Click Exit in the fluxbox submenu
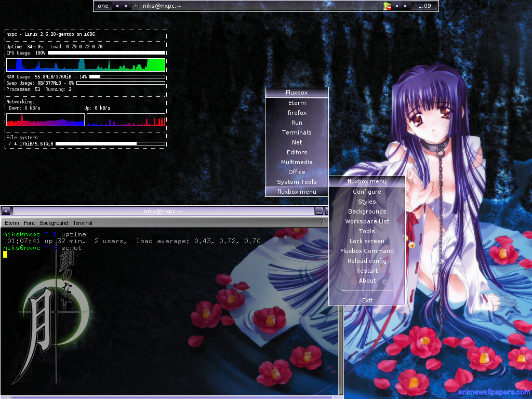 (367, 300)
